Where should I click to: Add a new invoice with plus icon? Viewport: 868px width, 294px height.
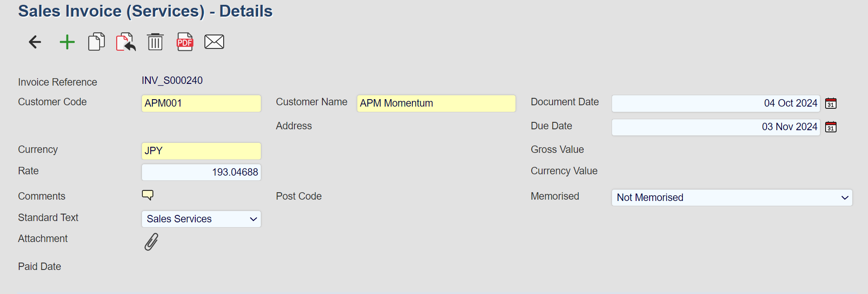pyautogui.click(x=67, y=42)
